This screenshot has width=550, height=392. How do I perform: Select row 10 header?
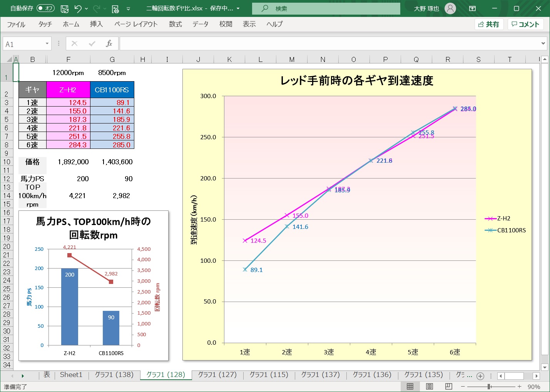pyautogui.click(x=7, y=162)
